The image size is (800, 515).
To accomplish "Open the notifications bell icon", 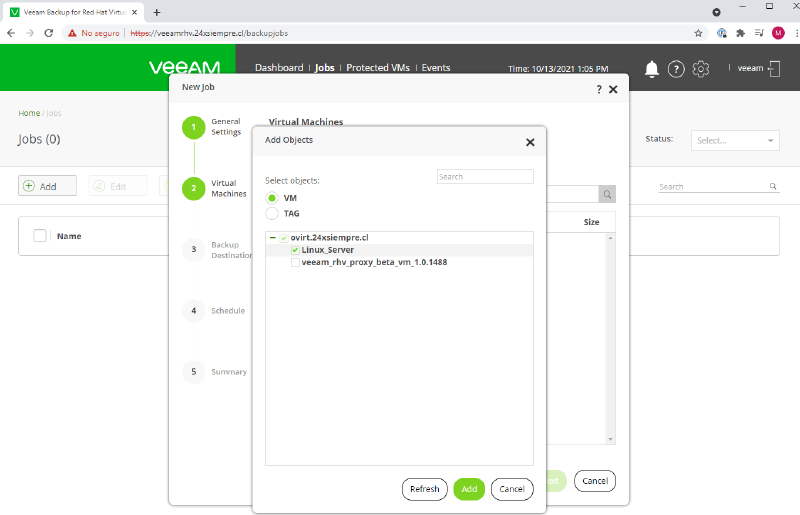I will coord(652,68).
